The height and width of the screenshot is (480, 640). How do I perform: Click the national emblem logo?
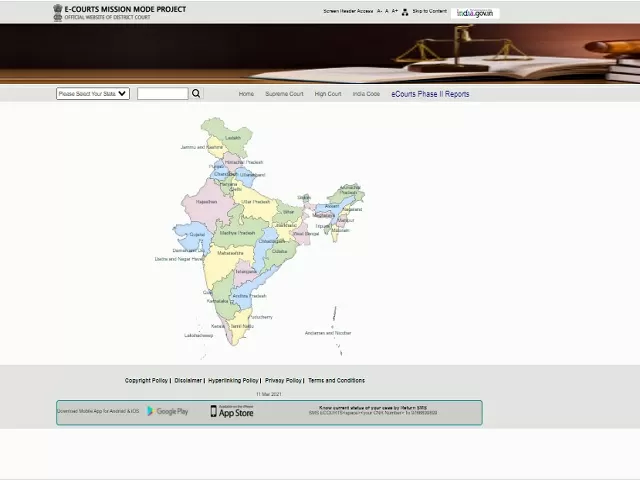point(58,13)
